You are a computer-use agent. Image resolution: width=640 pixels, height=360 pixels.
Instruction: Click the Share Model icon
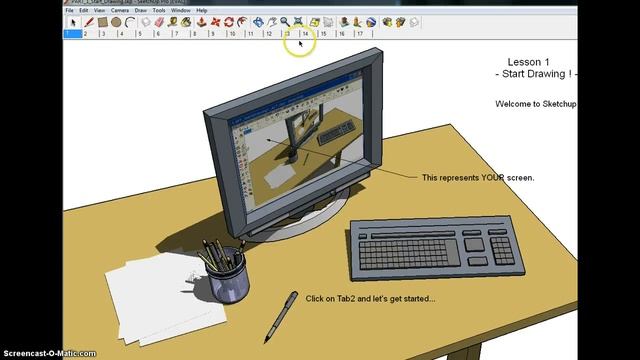400,22
